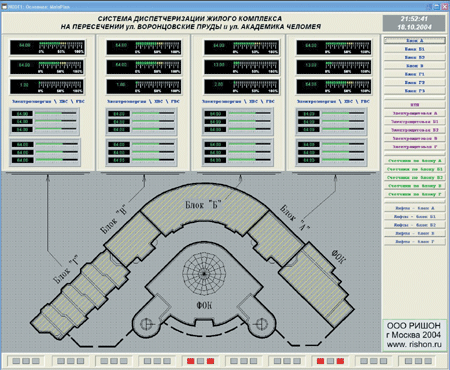Open the ИТП screen button
The width and height of the screenshot is (450, 370).
tap(414, 105)
